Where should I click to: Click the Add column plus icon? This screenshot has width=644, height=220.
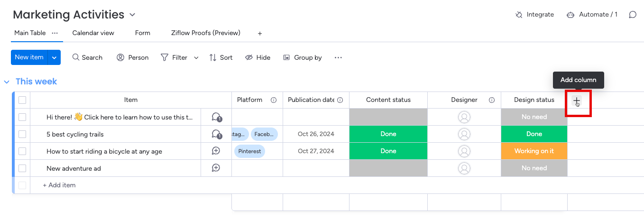[x=576, y=101]
